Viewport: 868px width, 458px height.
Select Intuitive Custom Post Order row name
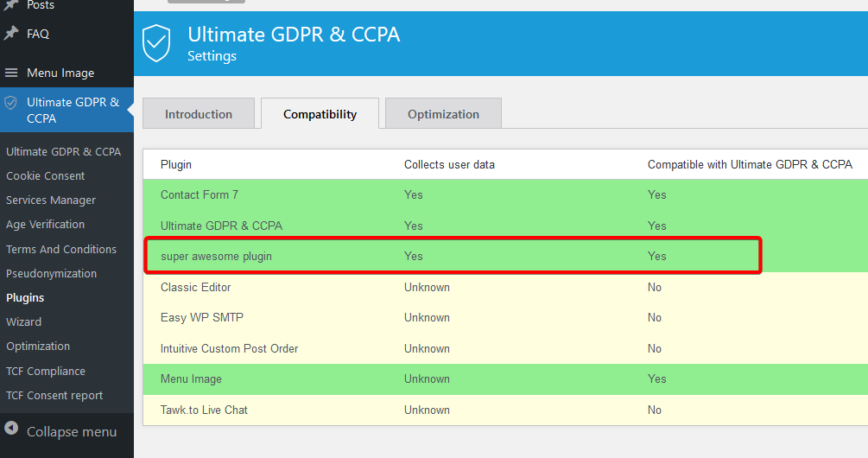coord(229,348)
